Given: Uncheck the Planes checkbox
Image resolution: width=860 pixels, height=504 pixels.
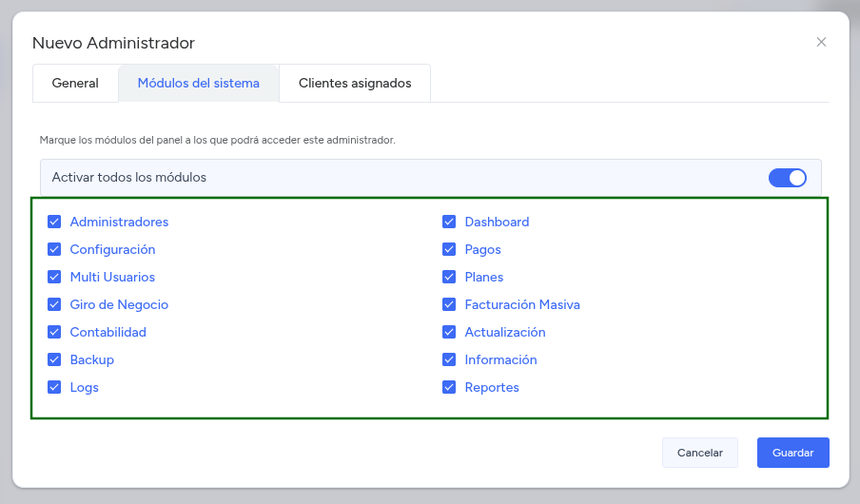Looking at the screenshot, I should click(x=449, y=277).
